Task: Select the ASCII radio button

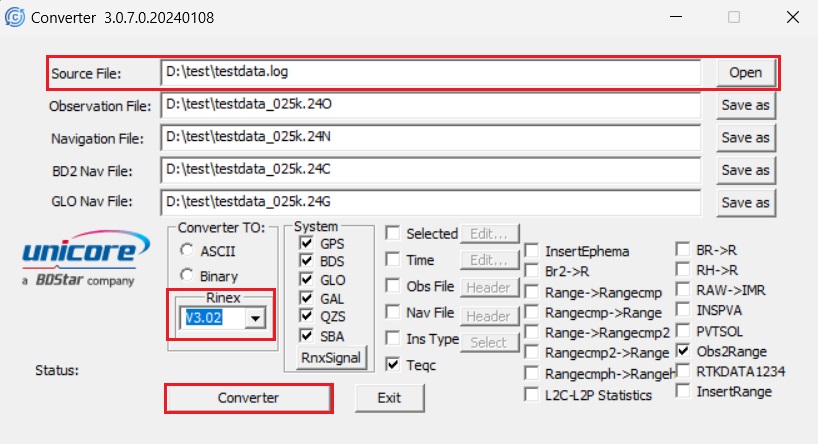Action: click(x=186, y=249)
